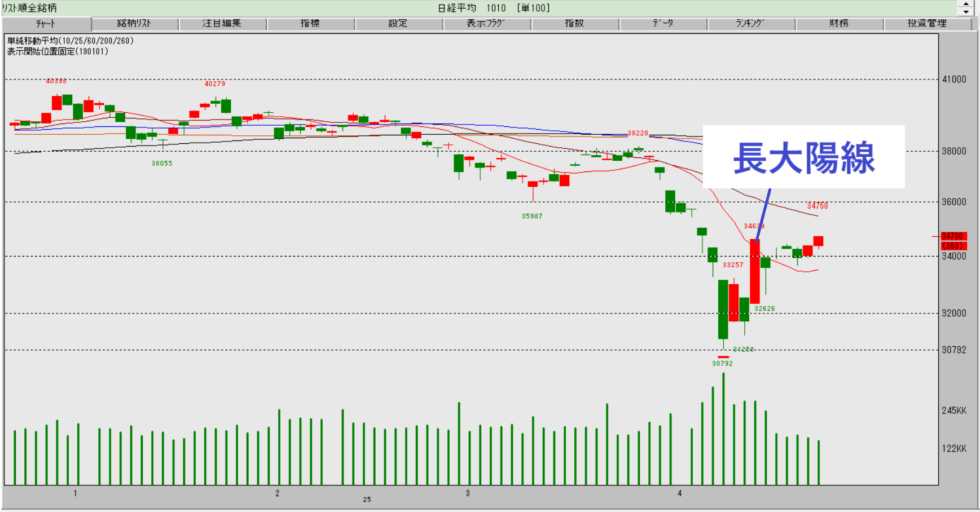The image size is (980, 512).
Task: Click the 122KK volume axis label
Action: click(954, 449)
